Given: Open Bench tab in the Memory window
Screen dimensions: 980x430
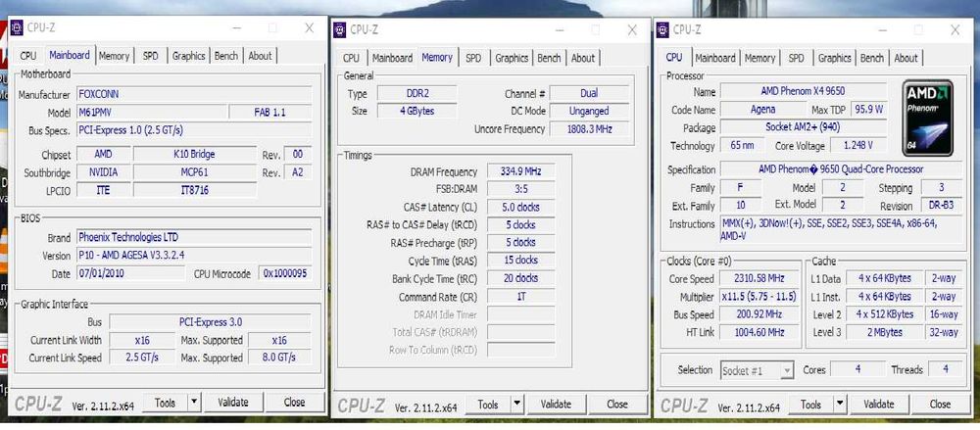Looking at the screenshot, I should [549, 58].
